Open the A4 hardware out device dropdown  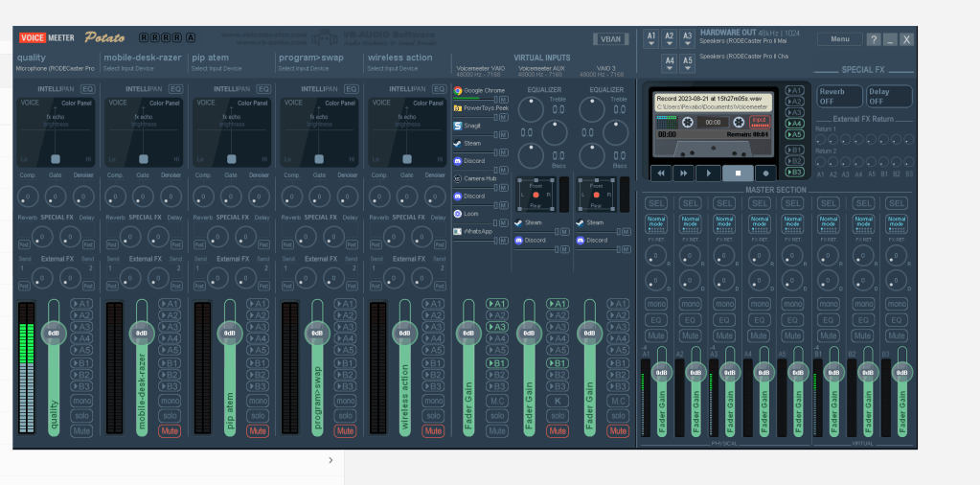[x=670, y=63]
